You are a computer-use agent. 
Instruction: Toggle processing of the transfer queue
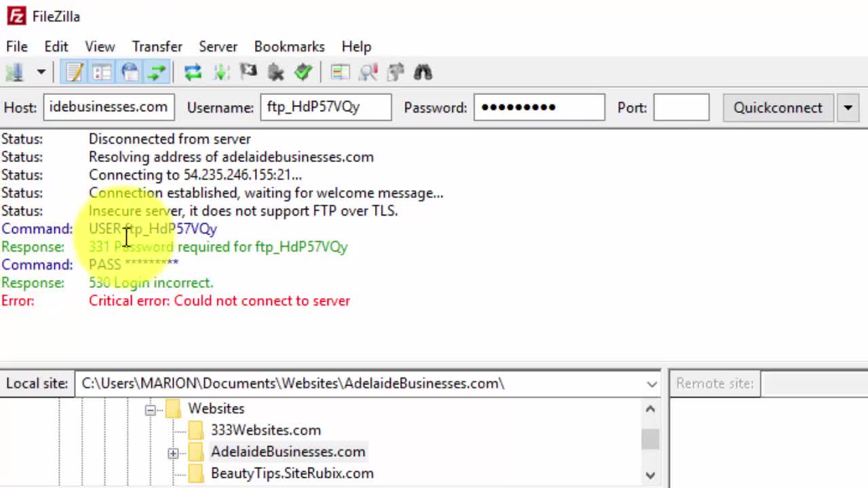tap(221, 72)
